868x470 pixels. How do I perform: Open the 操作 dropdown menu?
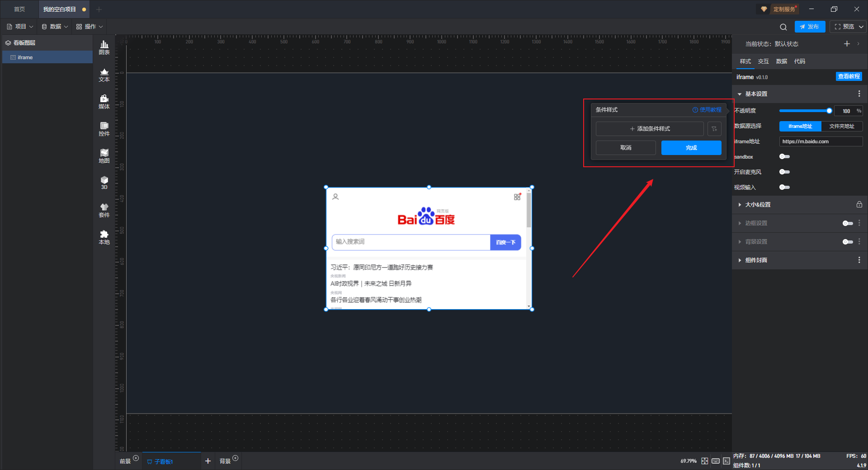(x=90, y=27)
